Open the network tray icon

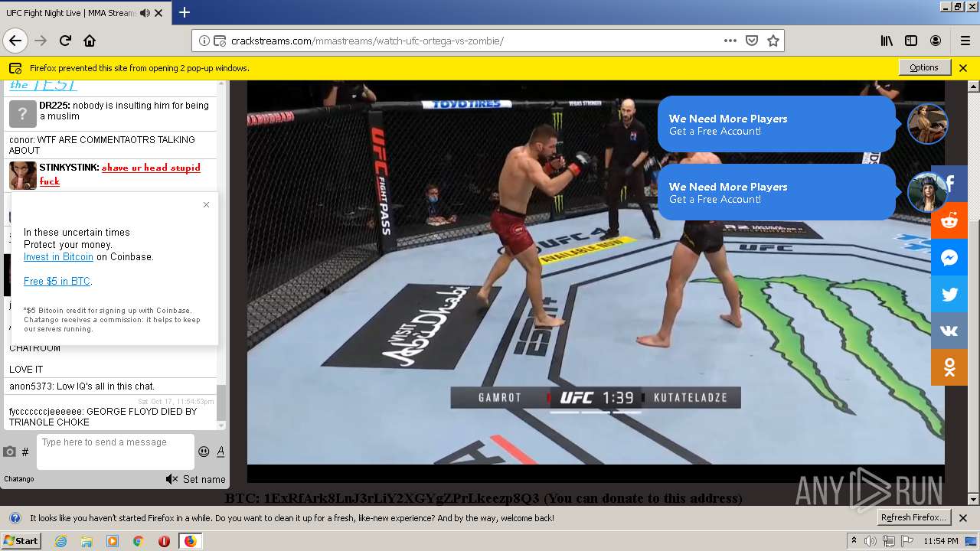point(889,541)
